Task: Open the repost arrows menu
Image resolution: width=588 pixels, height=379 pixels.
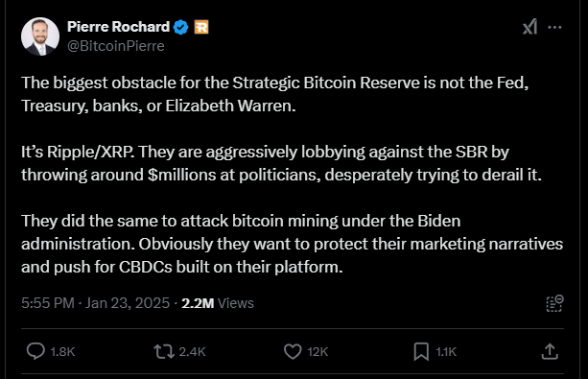Action: coord(164,351)
